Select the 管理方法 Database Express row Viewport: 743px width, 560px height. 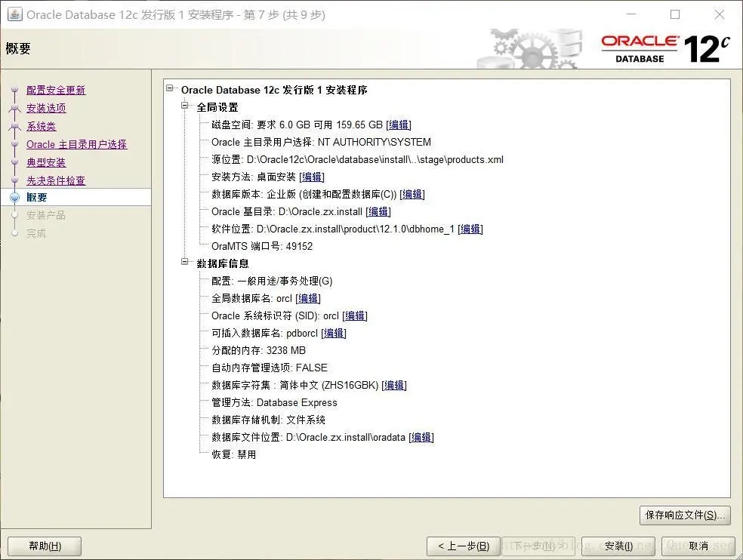point(274,403)
